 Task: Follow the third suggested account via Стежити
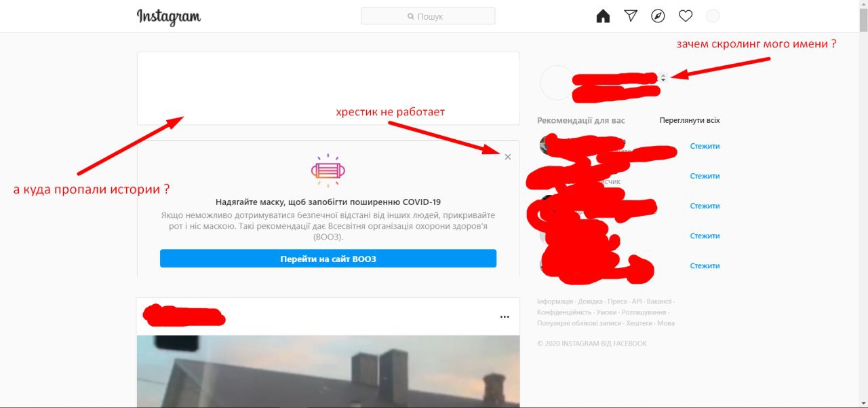click(x=705, y=206)
